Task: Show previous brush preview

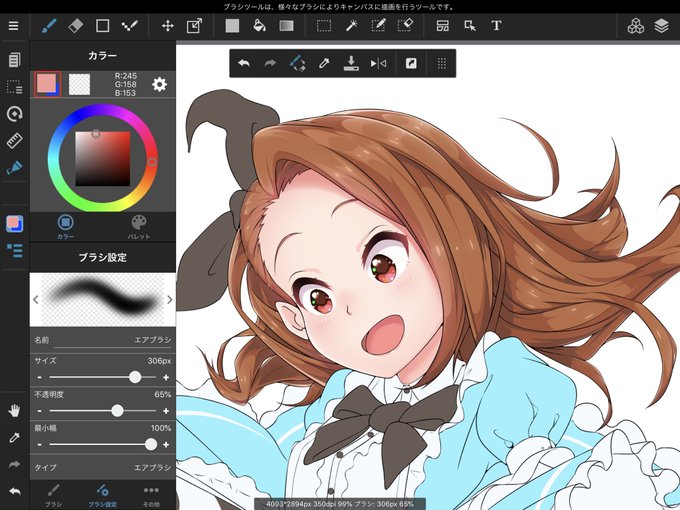Action: click(x=36, y=299)
